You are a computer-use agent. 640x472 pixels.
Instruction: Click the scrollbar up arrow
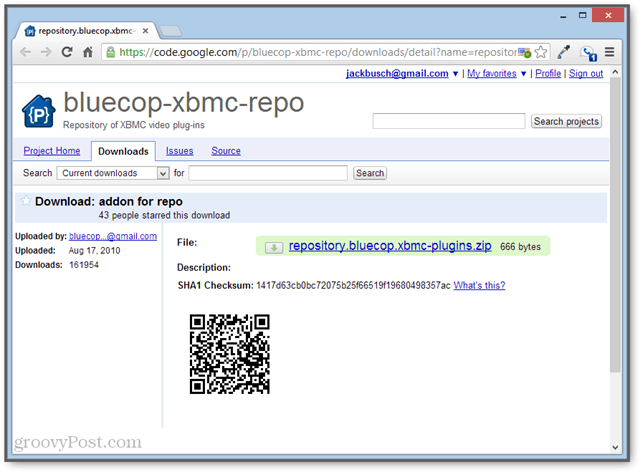tap(615, 72)
